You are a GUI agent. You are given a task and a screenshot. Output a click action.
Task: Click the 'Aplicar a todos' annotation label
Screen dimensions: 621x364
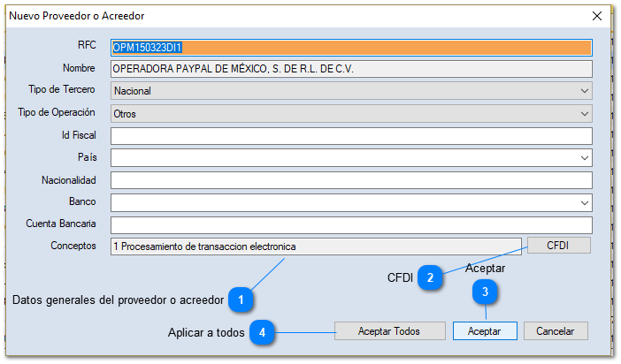click(206, 333)
